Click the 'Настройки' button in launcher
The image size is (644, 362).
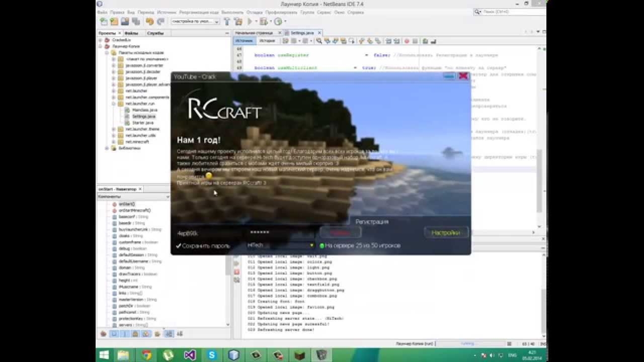446,233
